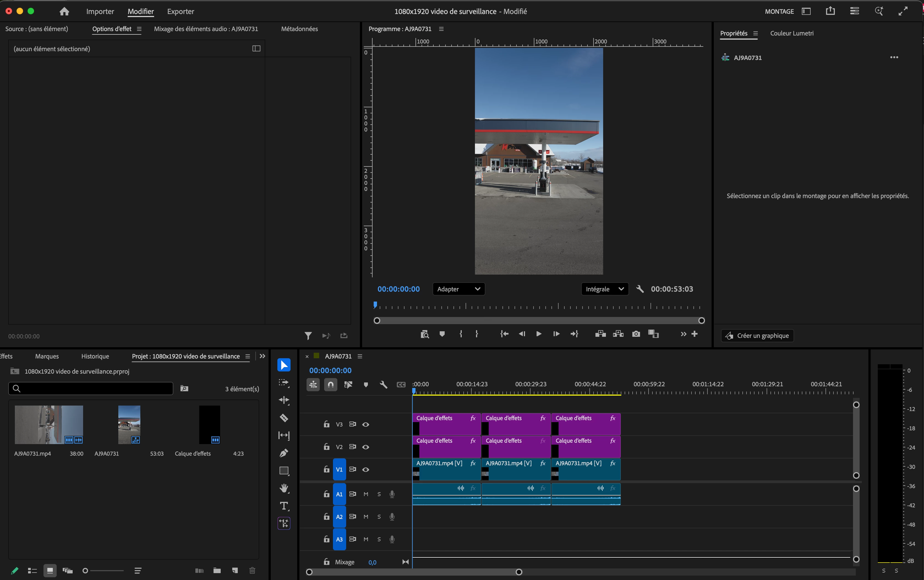Click the new bin folder icon

click(x=217, y=570)
